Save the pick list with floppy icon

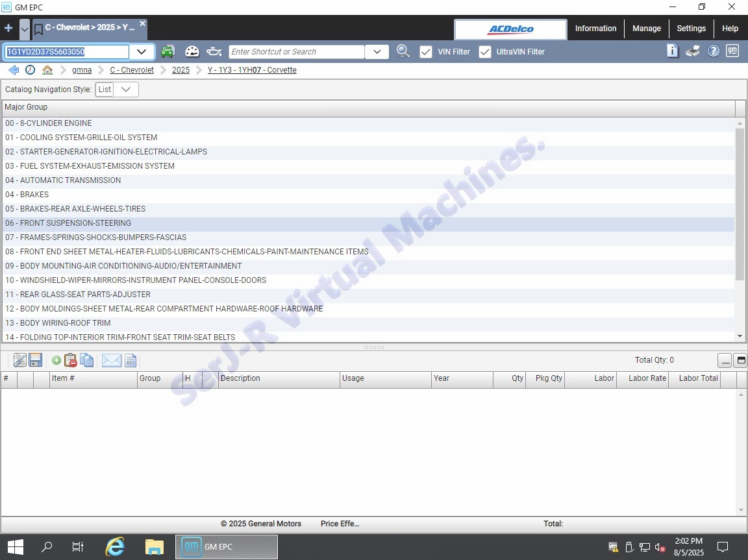pyautogui.click(x=36, y=360)
